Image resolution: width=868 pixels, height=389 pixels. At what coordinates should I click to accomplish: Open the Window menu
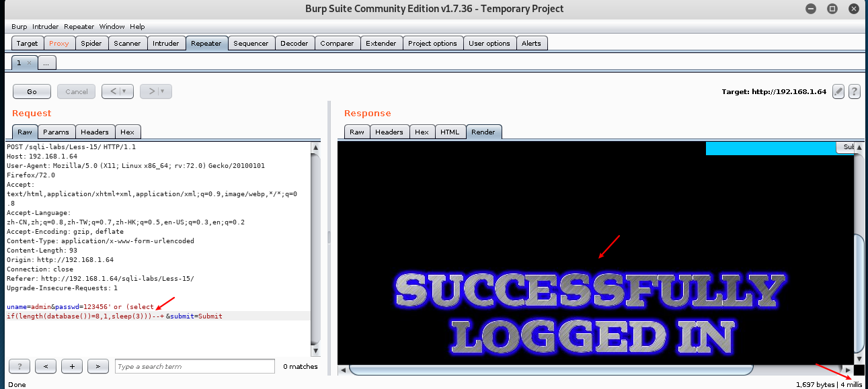tap(112, 27)
